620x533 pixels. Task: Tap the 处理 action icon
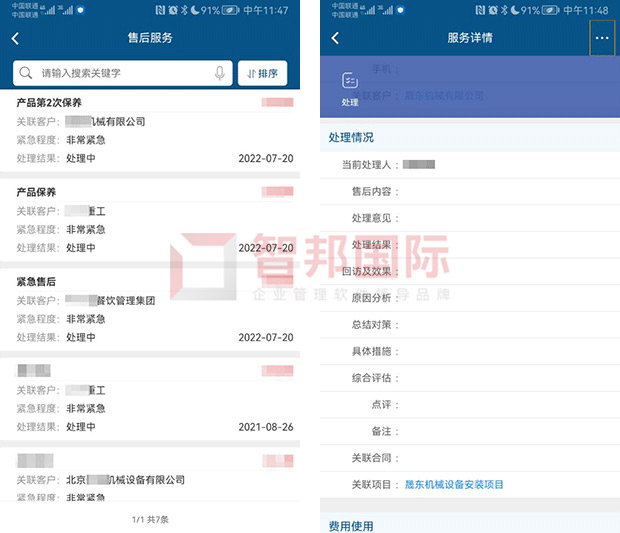(350, 89)
